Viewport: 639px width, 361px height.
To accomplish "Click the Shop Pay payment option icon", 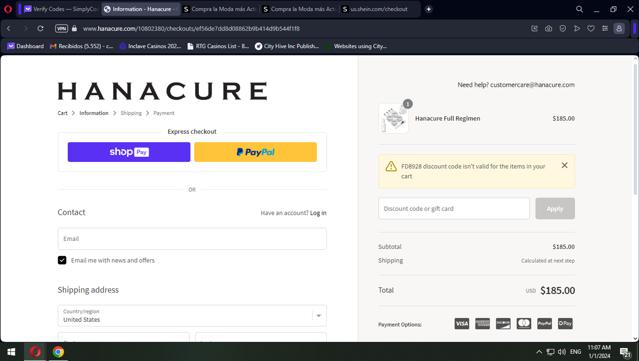I will pos(565,324).
